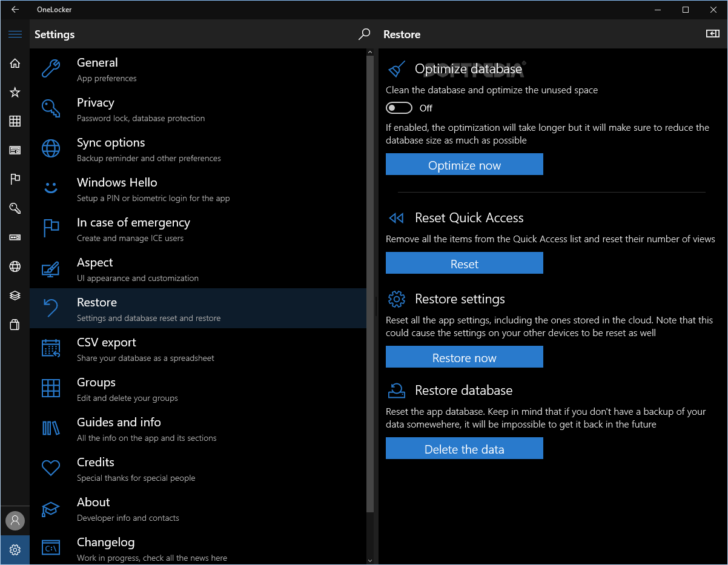Open In case of emergency settings
The image size is (728, 565).
click(198, 228)
